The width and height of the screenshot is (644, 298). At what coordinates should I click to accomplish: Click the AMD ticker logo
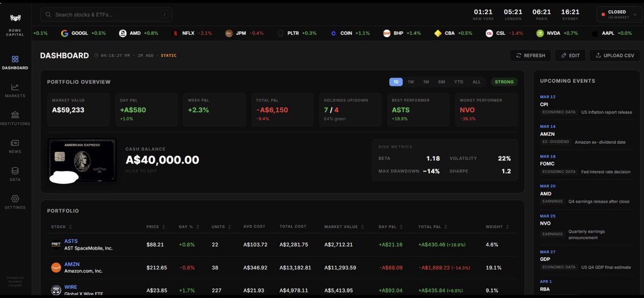click(x=123, y=33)
